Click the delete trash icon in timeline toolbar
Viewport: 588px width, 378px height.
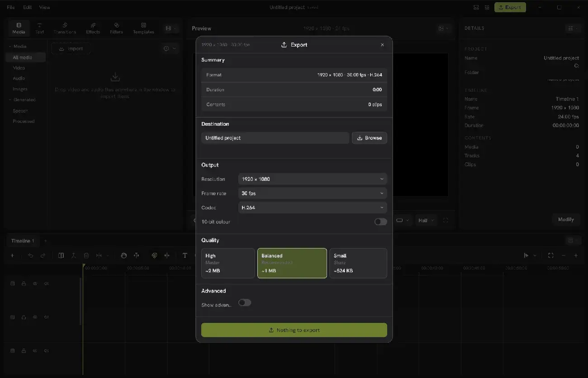[86, 255]
